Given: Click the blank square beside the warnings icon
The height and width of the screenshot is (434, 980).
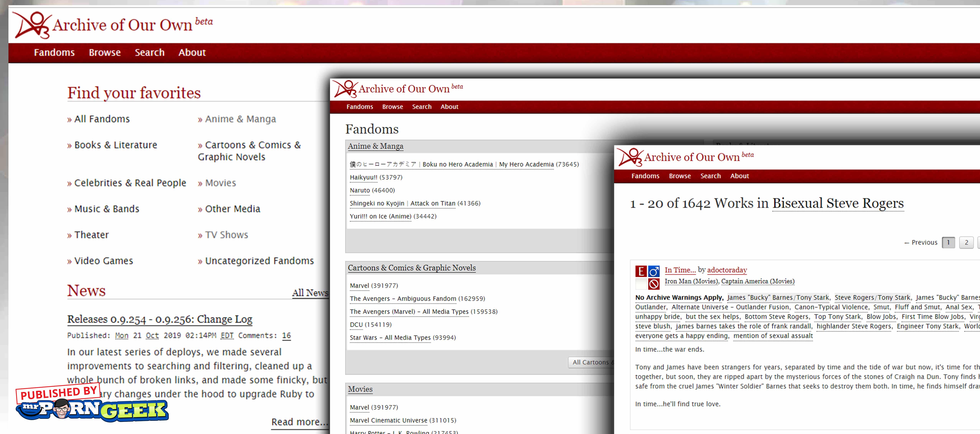Looking at the screenshot, I should pos(641,284).
